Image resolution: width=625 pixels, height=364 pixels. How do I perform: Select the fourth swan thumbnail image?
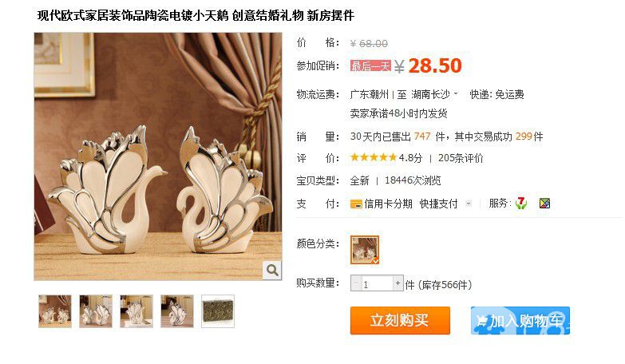[177, 311]
